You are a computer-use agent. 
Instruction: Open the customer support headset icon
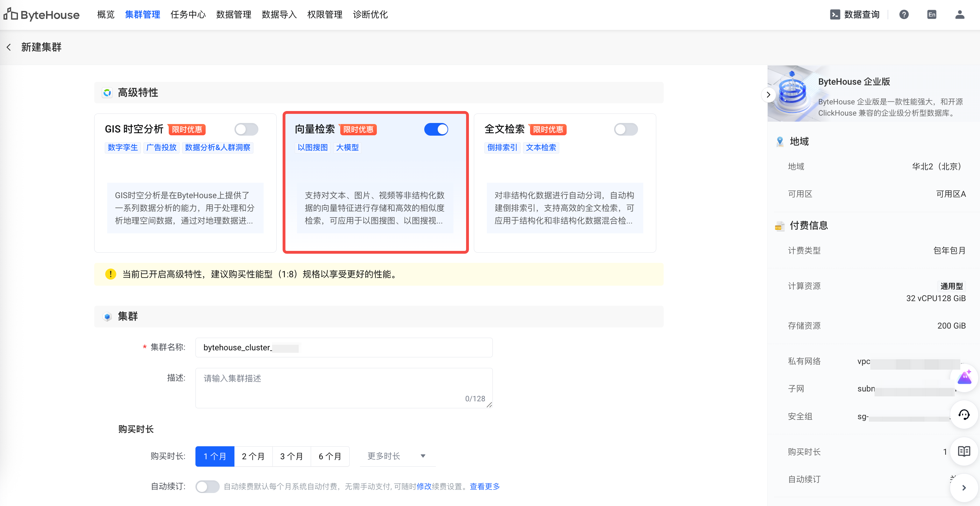965,414
